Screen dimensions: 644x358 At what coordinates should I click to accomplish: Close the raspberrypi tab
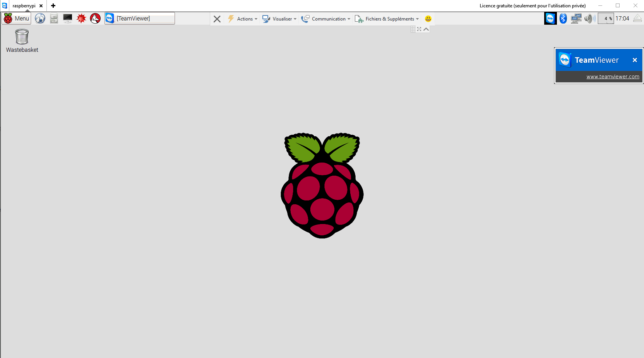tap(41, 6)
